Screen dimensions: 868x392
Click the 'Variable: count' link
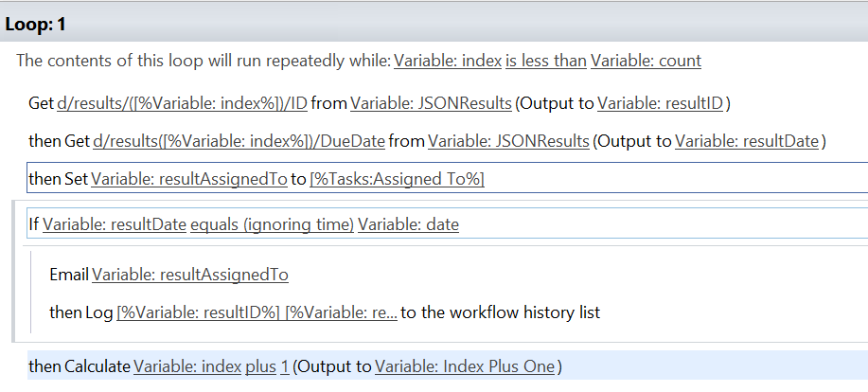tap(646, 62)
